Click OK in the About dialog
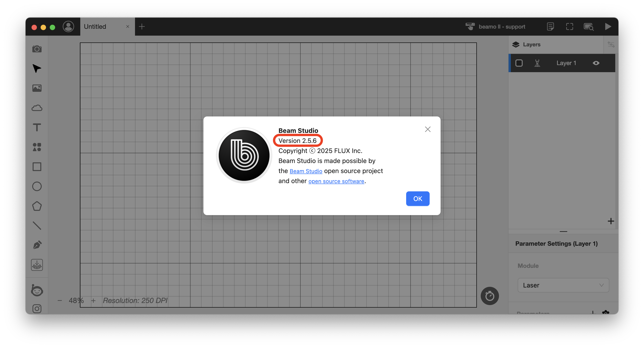Viewport: 644px width, 348px height. point(418,198)
